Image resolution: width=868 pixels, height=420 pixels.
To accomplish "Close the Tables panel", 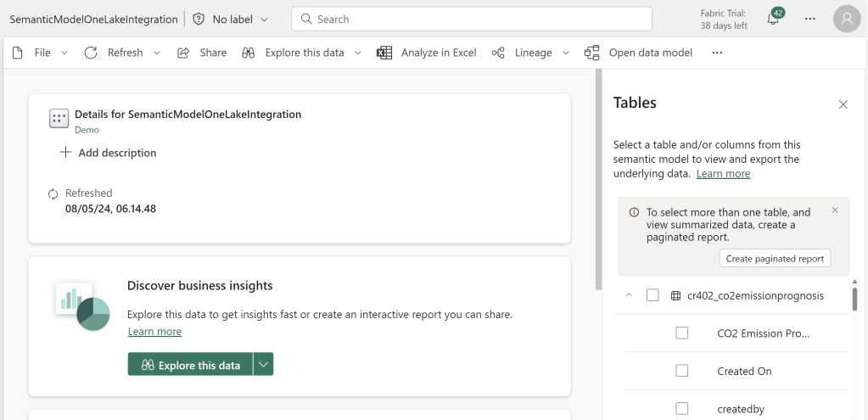I will pyautogui.click(x=843, y=104).
